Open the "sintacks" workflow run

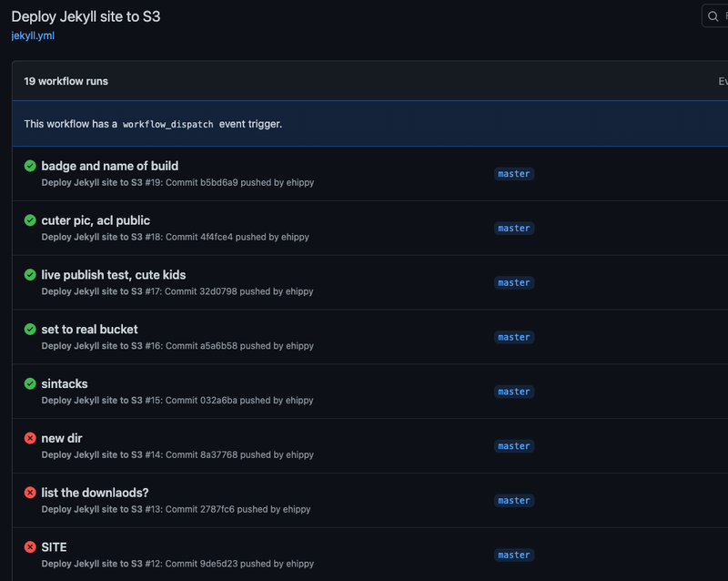pyautogui.click(x=64, y=383)
